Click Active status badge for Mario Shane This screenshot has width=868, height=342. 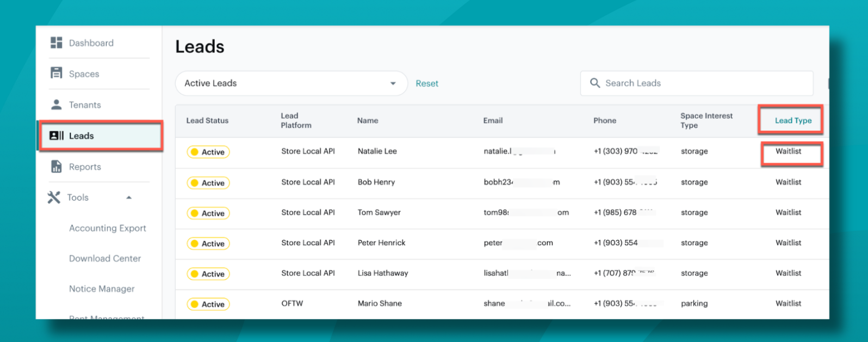pos(208,304)
